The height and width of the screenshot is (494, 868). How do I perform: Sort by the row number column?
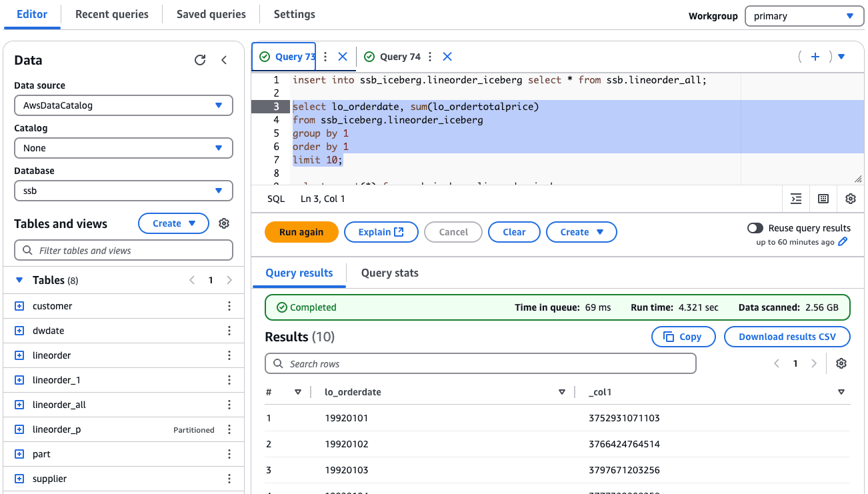point(298,392)
